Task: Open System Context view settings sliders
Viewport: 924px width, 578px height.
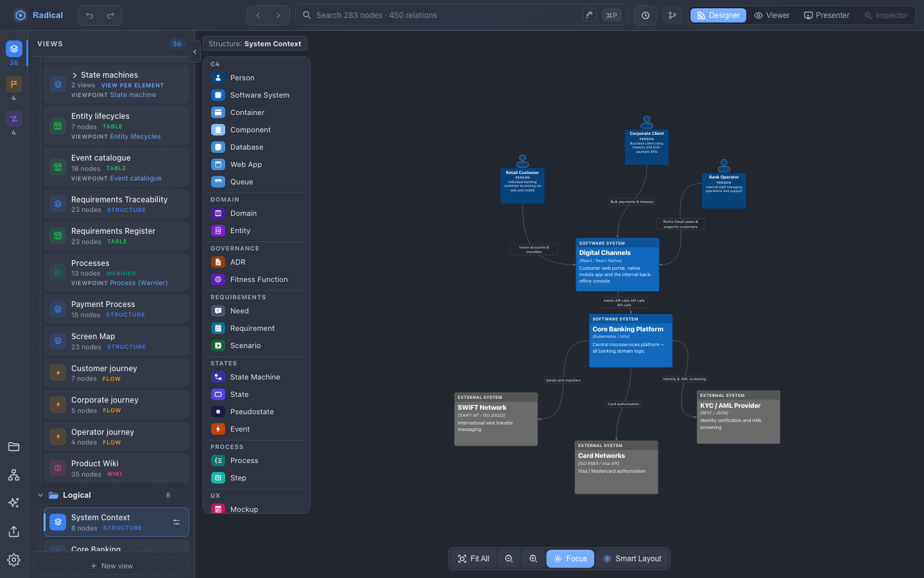Action: click(176, 522)
